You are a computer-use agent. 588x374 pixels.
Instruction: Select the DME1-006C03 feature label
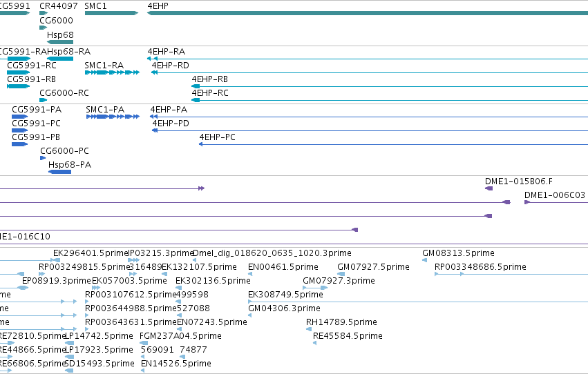point(555,195)
